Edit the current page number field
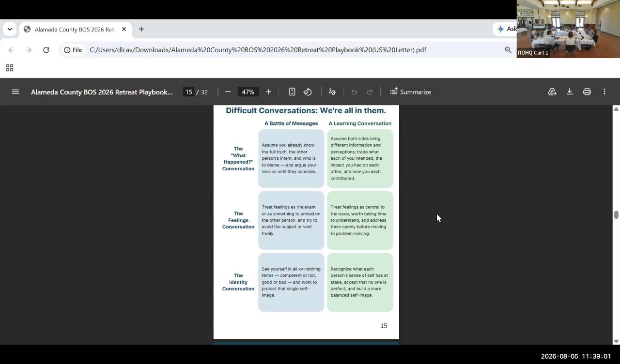Image resolution: width=620 pixels, height=364 pixels. [188, 92]
